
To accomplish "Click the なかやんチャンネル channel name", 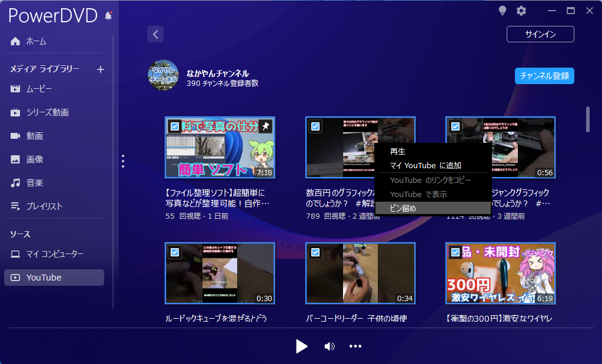I will [x=218, y=74].
